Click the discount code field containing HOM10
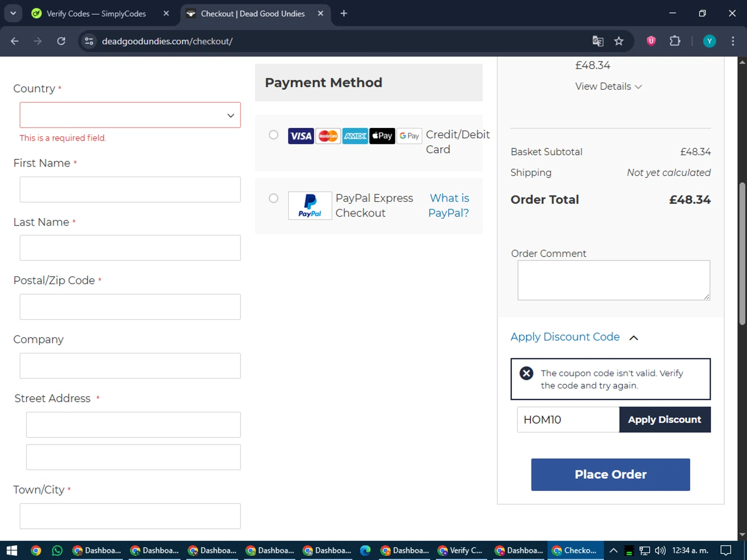The width and height of the screenshot is (747, 560). tap(568, 420)
